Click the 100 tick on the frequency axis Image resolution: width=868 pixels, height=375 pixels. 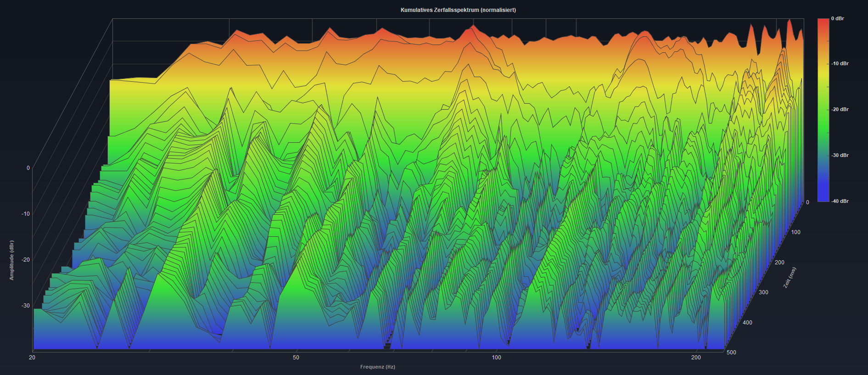(x=496, y=358)
